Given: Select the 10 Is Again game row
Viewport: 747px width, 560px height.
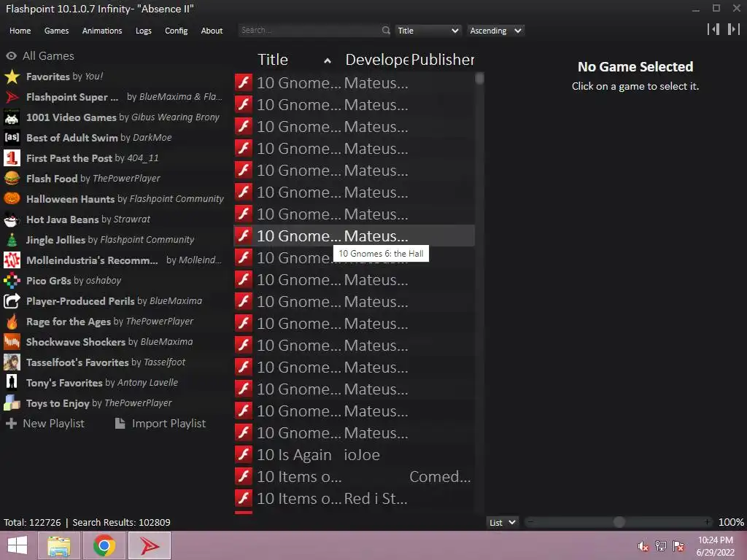Looking at the screenshot, I should pos(354,455).
